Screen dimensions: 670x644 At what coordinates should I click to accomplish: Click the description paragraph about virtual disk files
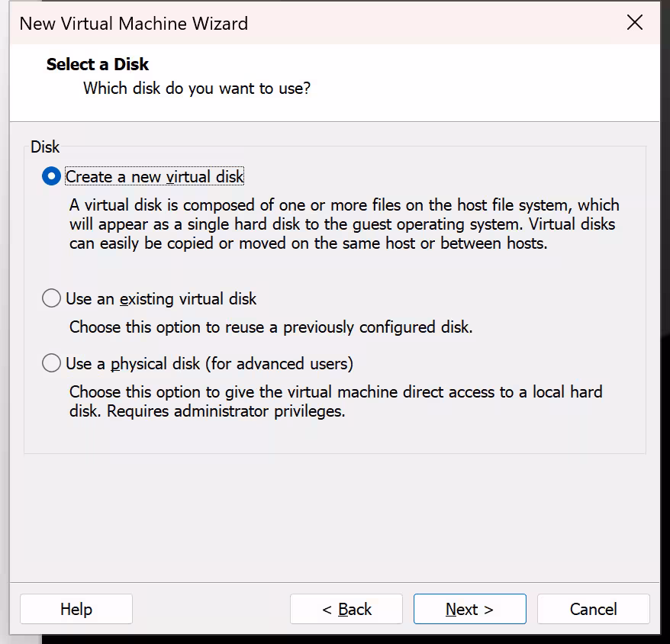pyautogui.click(x=343, y=224)
